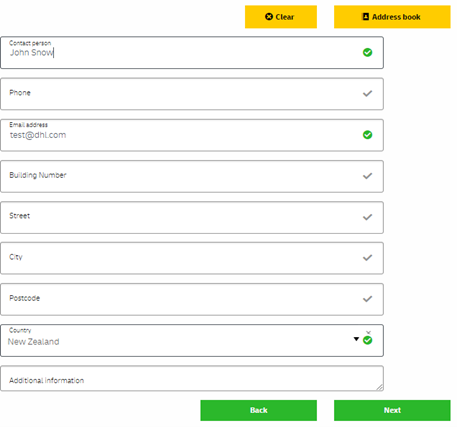Grab the Additional information resize handle
This screenshot has width=457, height=427.
pos(380,387)
